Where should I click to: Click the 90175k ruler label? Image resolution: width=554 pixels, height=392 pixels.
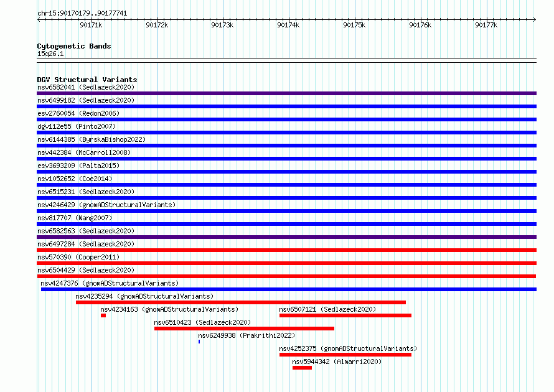click(x=354, y=25)
